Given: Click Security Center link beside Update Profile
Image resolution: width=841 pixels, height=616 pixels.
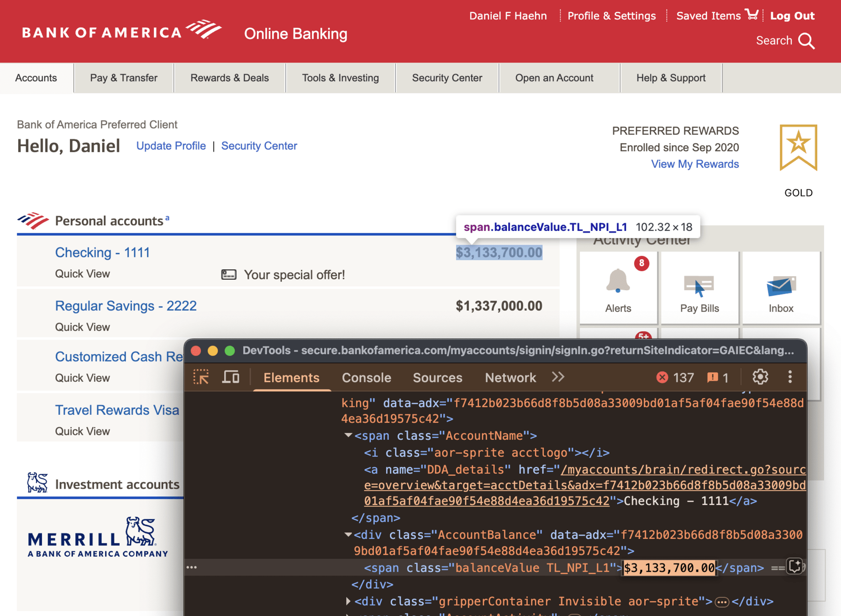Looking at the screenshot, I should (259, 146).
